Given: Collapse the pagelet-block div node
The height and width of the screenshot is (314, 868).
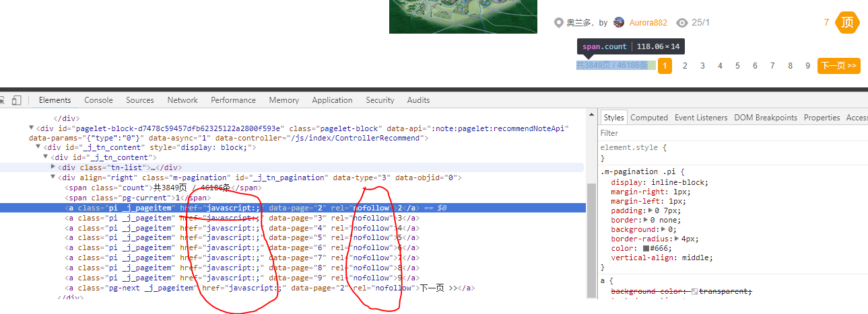Looking at the screenshot, I should coord(31,128).
